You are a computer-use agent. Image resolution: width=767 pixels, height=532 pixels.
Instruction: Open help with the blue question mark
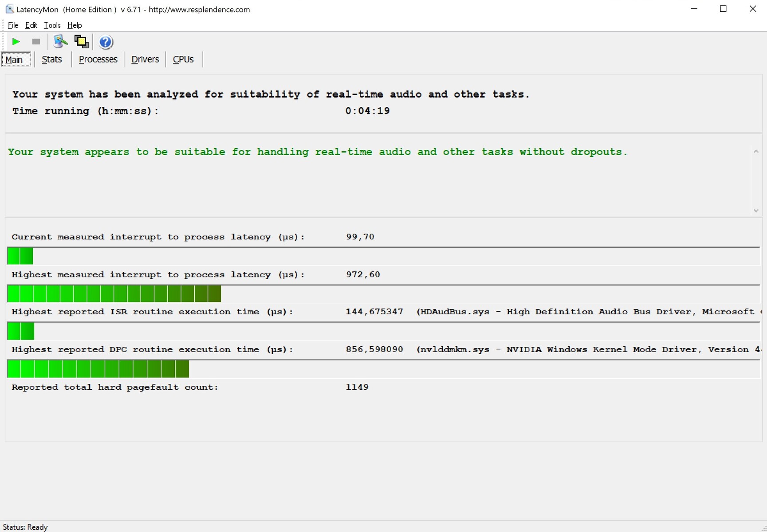point(106,42)
